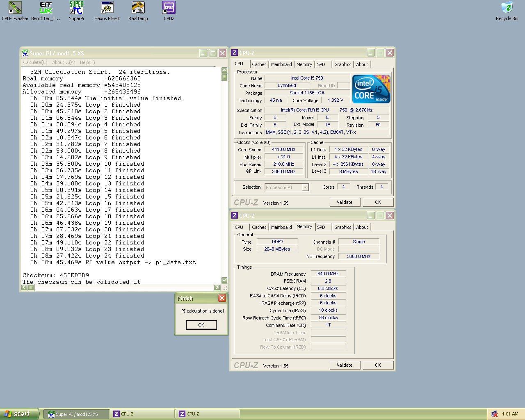525x420 pixels.
Task: Open the Help menu in Super PI
Action: coord(87,62)
